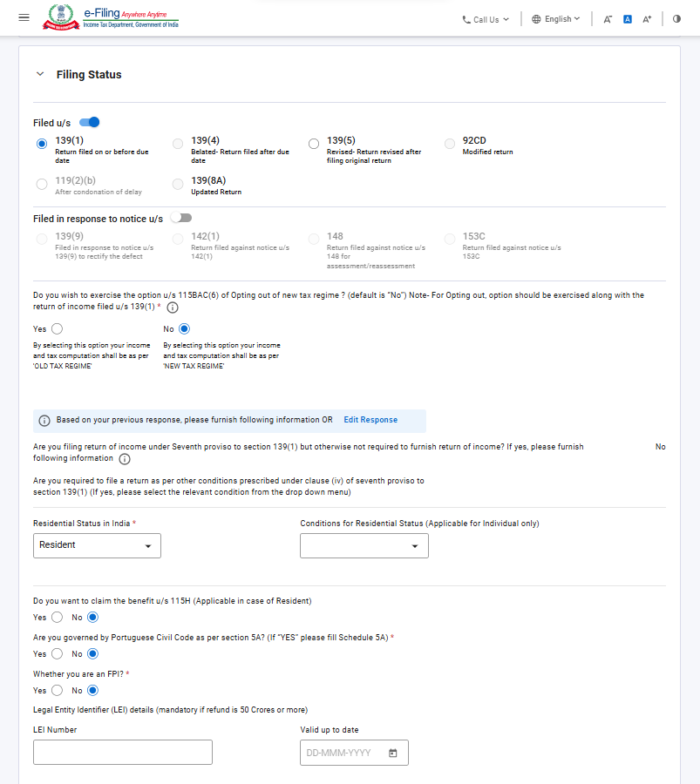This screenshot has width=700, height=784.
Task: Toggle the Filed u/s switch
Action: pos(90,122)
